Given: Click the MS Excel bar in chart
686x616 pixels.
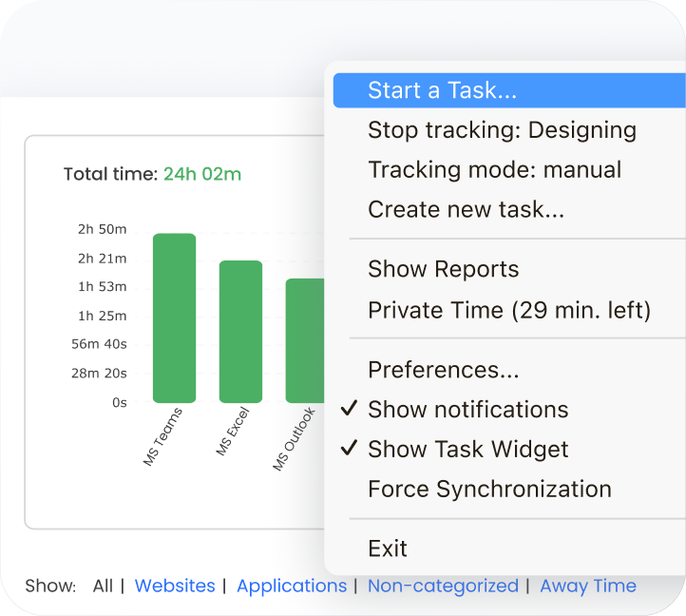Looking at the screenshot, I should pyautogui.click(x=240, y=332).
